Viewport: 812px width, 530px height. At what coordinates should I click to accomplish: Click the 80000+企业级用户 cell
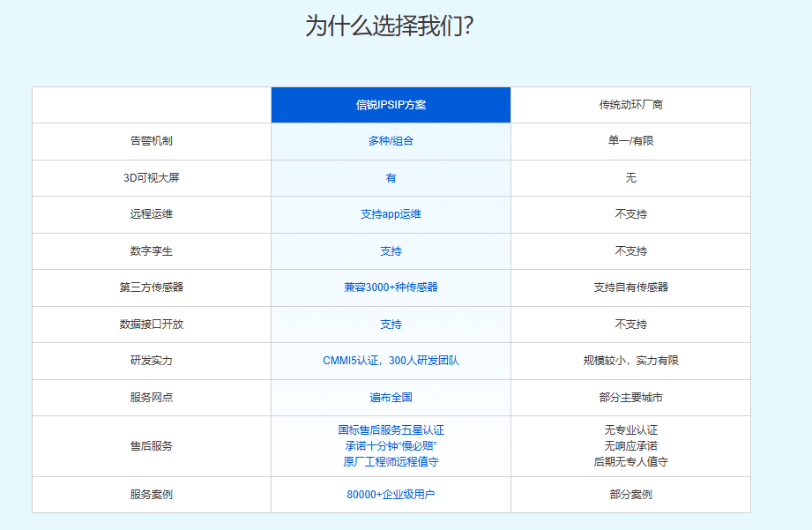(391, 495)
